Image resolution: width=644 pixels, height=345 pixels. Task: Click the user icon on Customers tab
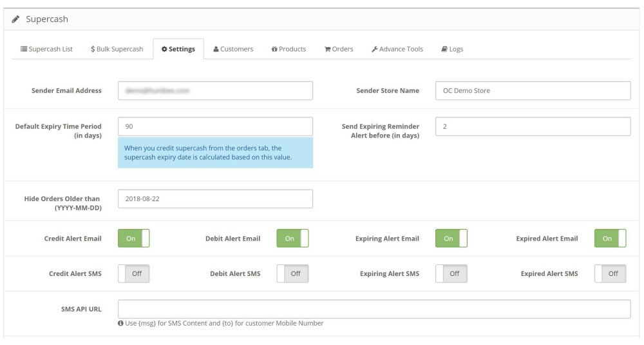216,49
